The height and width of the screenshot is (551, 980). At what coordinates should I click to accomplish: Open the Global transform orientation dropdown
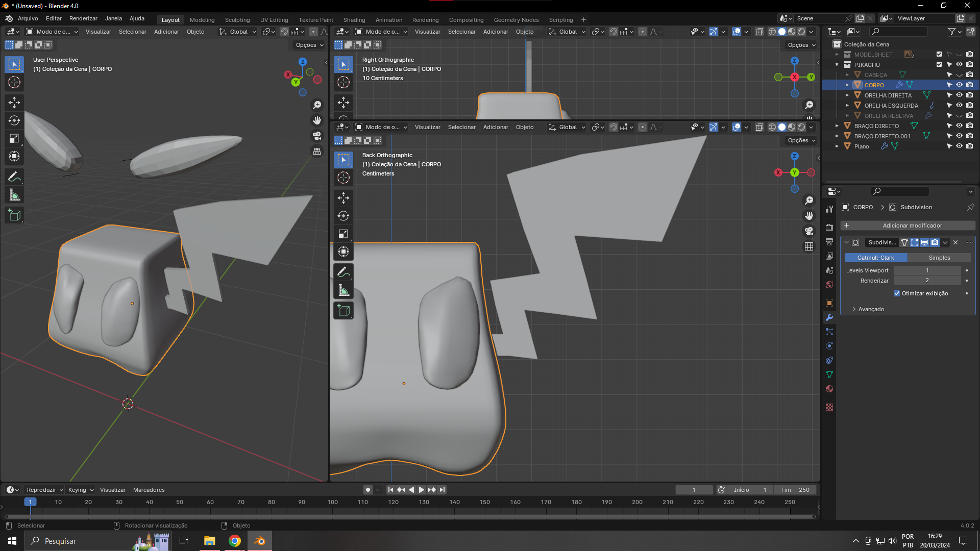(x=238, y=32)
